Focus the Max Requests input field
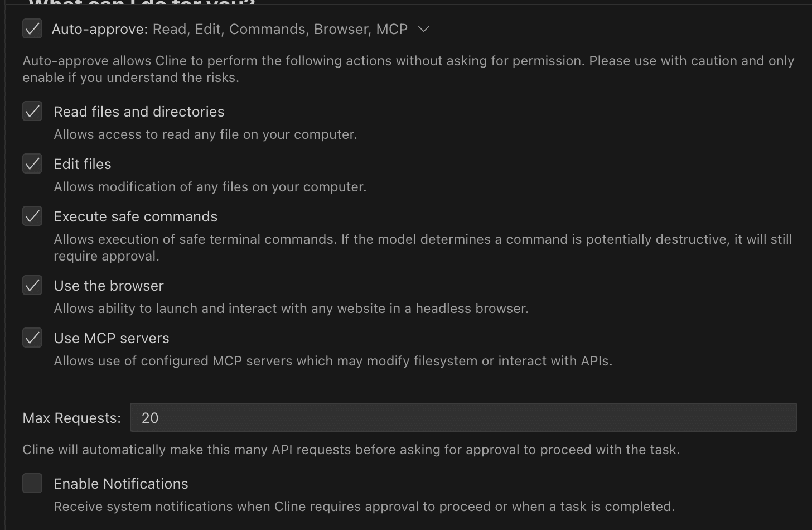The width and height of the screenshot is (812, 530). (x=463, y=417)
